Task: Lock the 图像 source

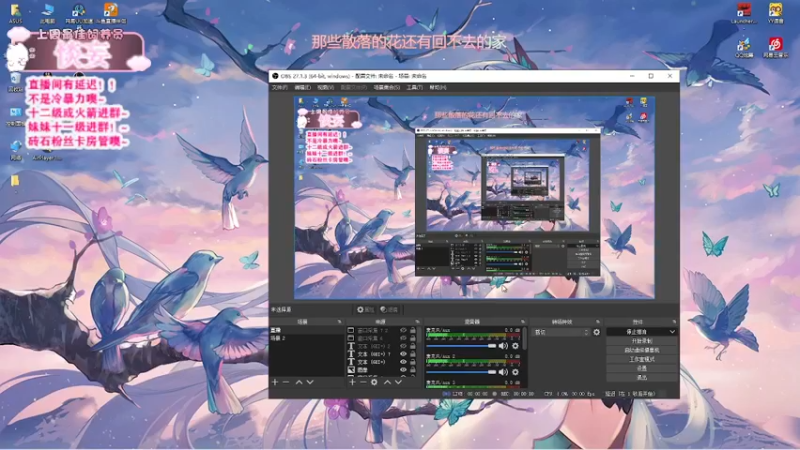Action: (413, 370)
